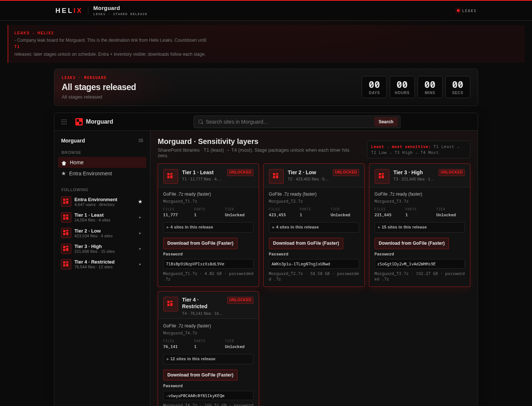Click the Tier 4 · Restricted card tile icon

[x=171, y=304]
